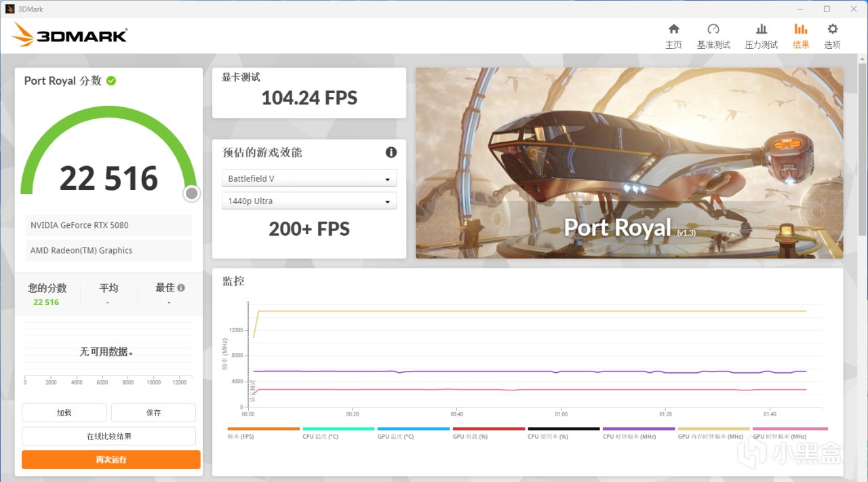Click the 22 516 score in the gauge
Image resolution: width=868 pixels, height=482 pixels.
click(108, 178)
